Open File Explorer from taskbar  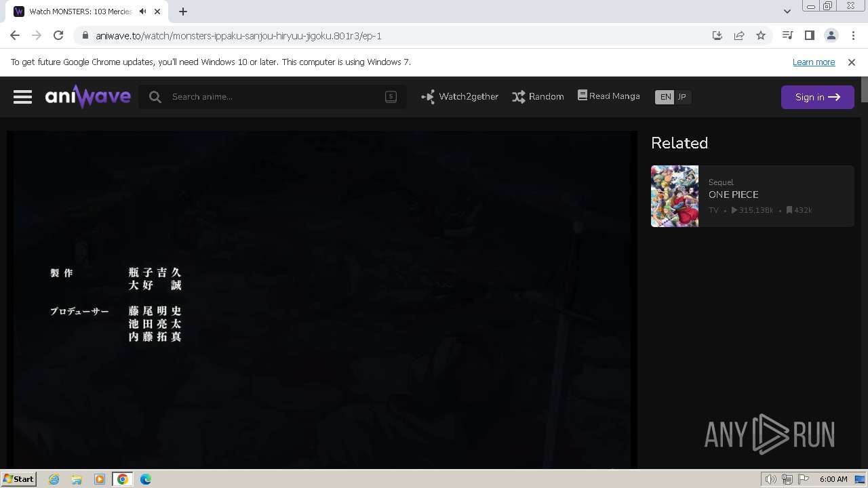coord(77,479)
